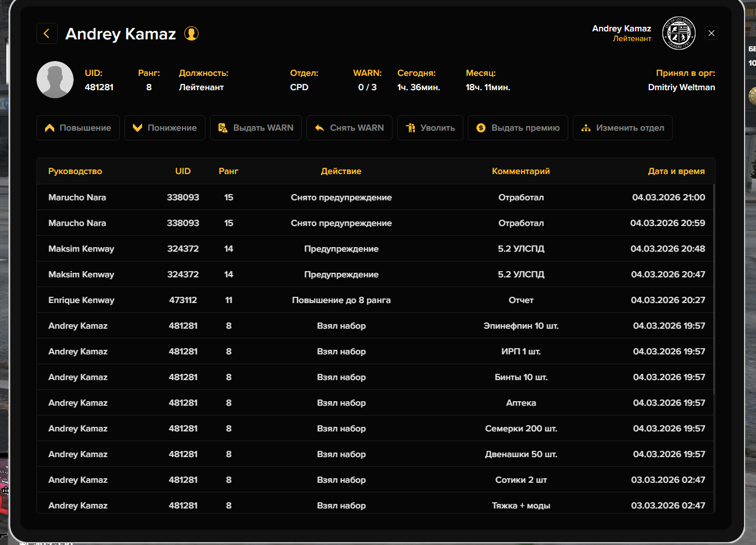Demote employee with Понижение button
Image resolution: width=756 pixels, height=545 pixels.
point(165,128)
